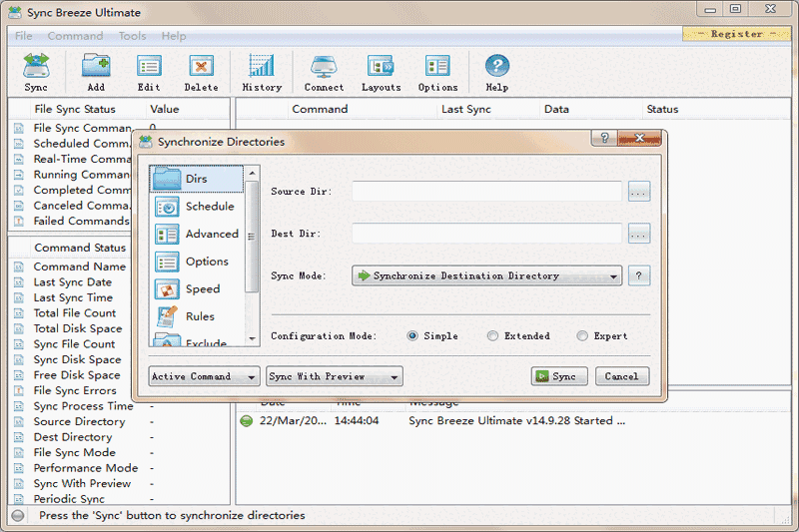The height and width of the screenshot is (532, 799).
Task: Click the Register button
Action: [736, 34]
